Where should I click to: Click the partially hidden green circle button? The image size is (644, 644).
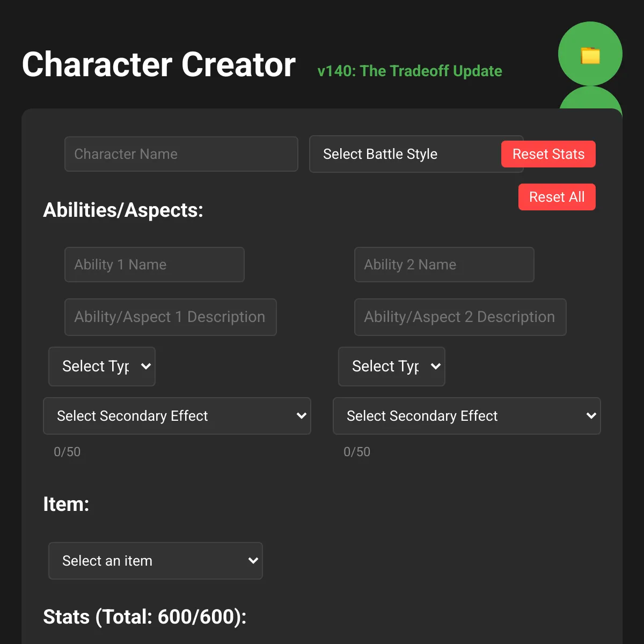(x=590, y=99)
